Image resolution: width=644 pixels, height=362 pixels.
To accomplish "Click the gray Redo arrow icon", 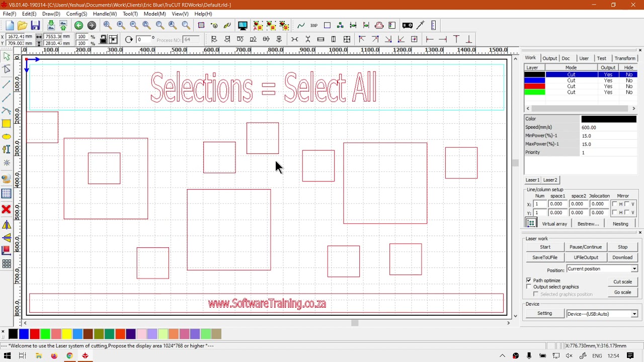I will tap(92, 26).
